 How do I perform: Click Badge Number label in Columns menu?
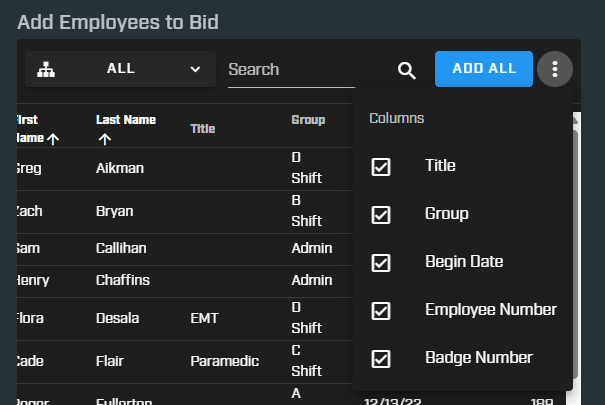[479, 358]
